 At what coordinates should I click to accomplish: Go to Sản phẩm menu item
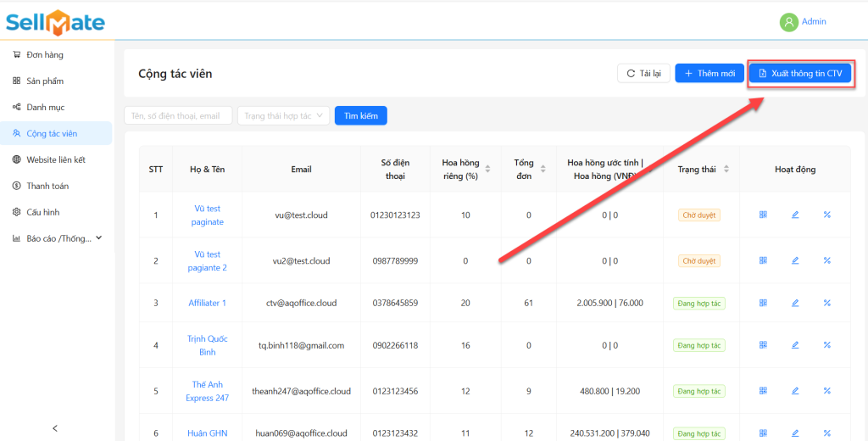(x=44, y=81)
